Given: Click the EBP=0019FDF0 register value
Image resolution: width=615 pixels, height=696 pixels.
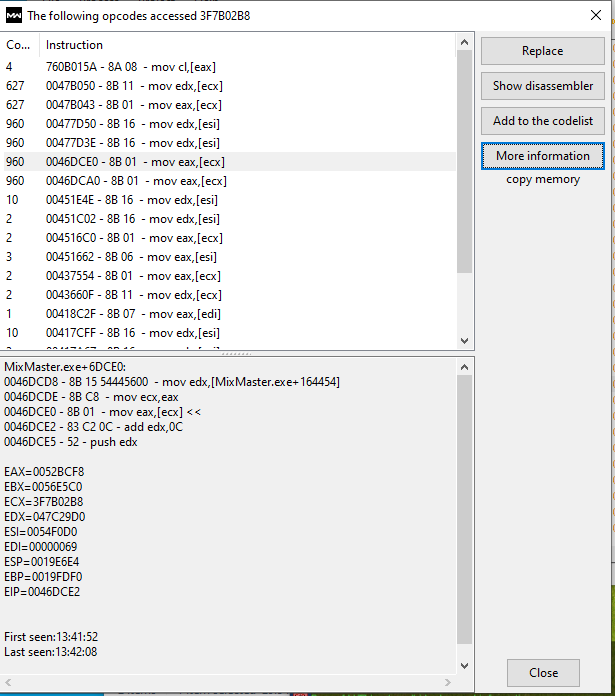Looking at the screenshot, I should tap(43, 577).
